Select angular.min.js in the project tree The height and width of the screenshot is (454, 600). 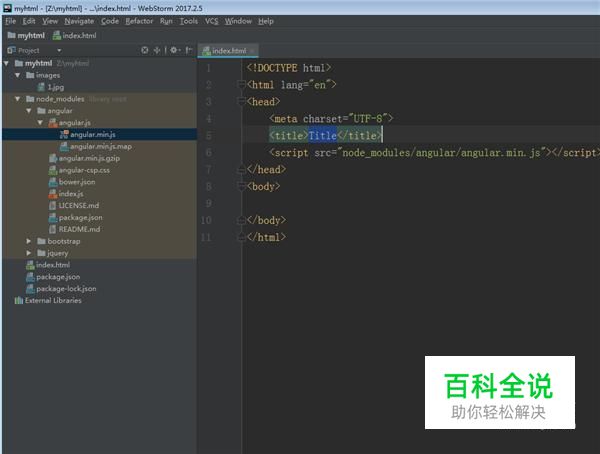click(88, 134)
